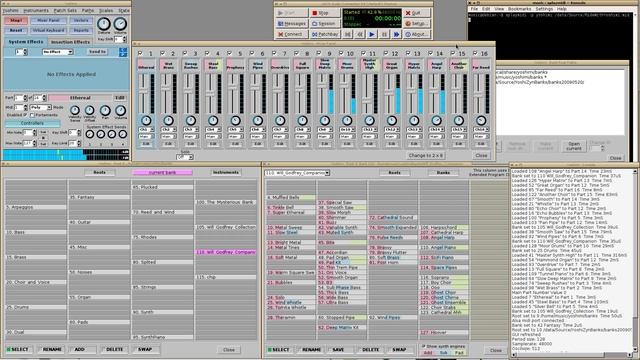Toggle mixer part 9 enable checkbox
Image resolution: width=640 pixels, height=360 pixels.
[x=319, y=53]
